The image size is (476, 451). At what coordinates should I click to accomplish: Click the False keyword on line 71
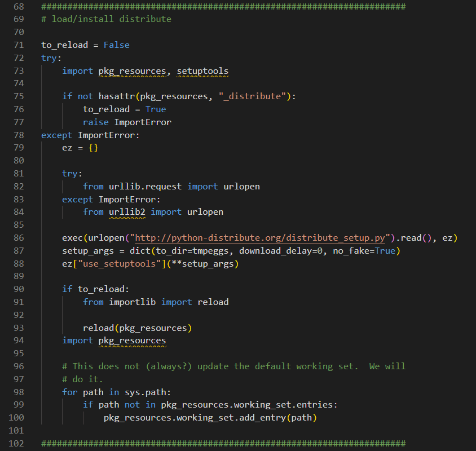click(116, 45)
